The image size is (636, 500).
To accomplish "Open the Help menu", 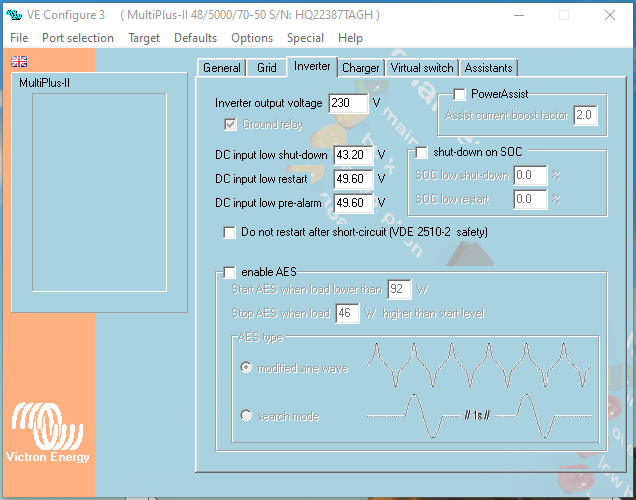I will click(350, 38).
